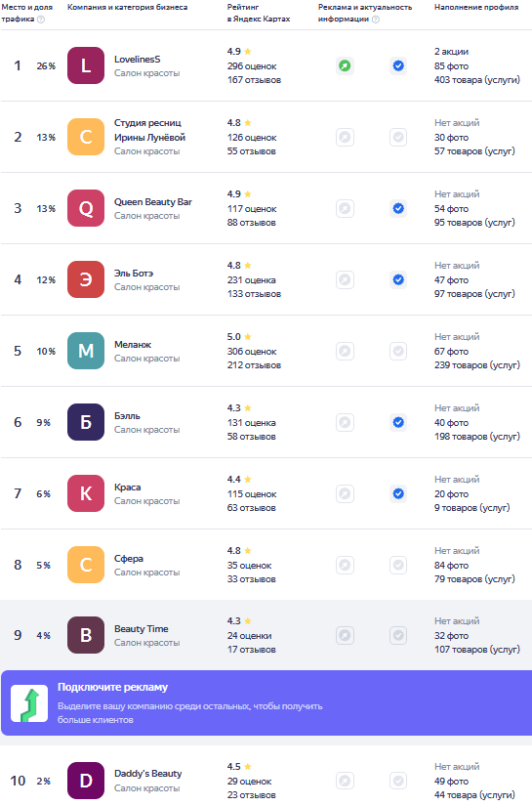
Task: Open the Queen Beauty Bar avatar
Action: point(86,208)
